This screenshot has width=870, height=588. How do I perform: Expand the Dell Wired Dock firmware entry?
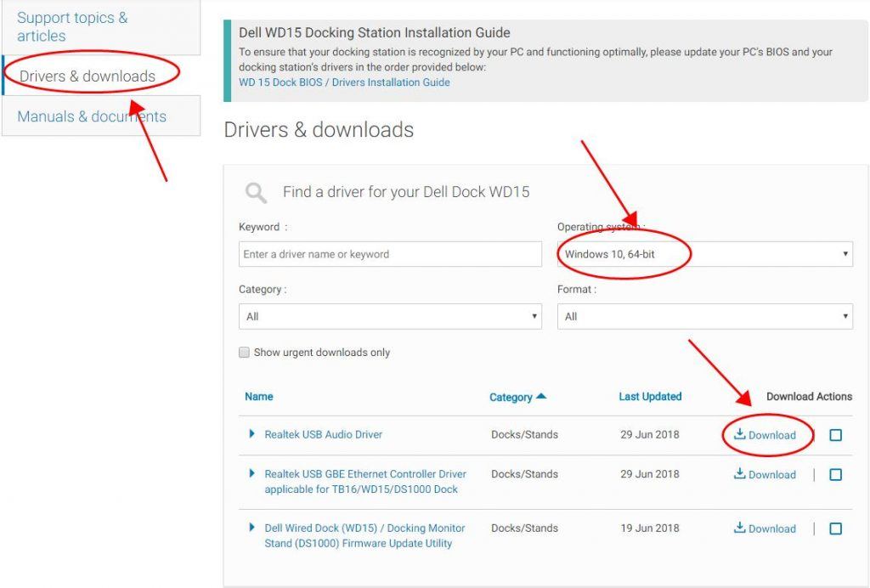251,528
